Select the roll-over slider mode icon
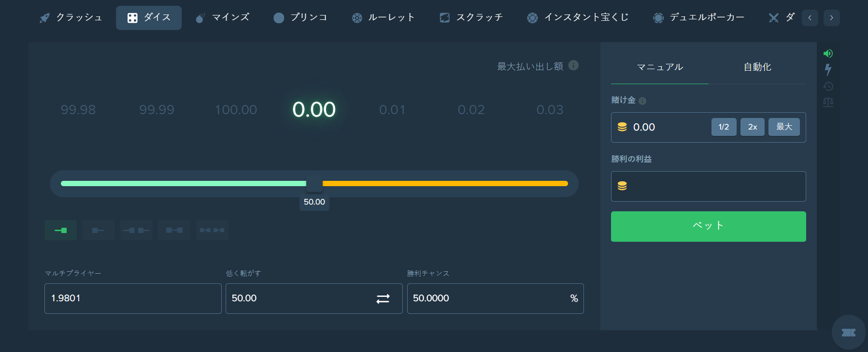 click(98, 230)
